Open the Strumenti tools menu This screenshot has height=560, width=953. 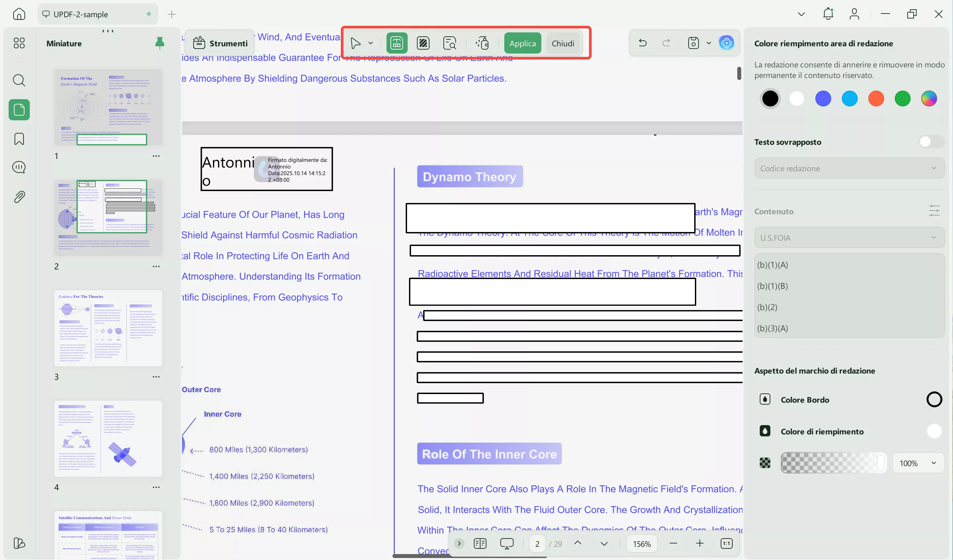pos(220,43)
